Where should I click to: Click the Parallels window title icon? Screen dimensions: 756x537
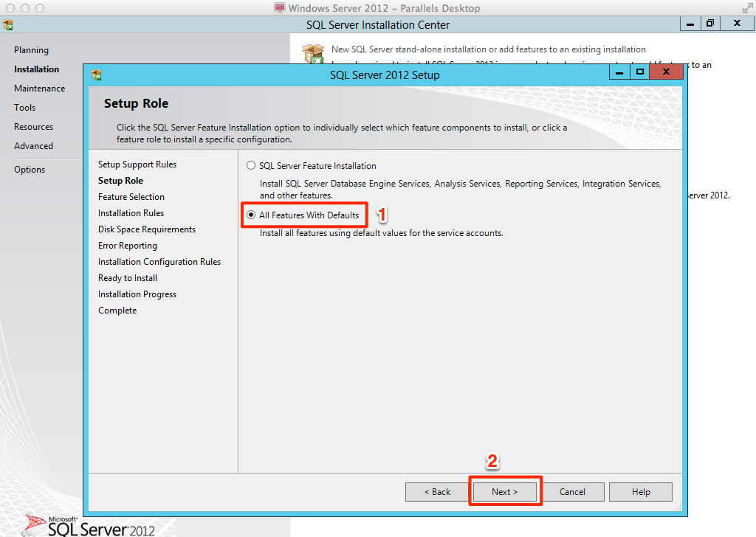tap(280, 7)
